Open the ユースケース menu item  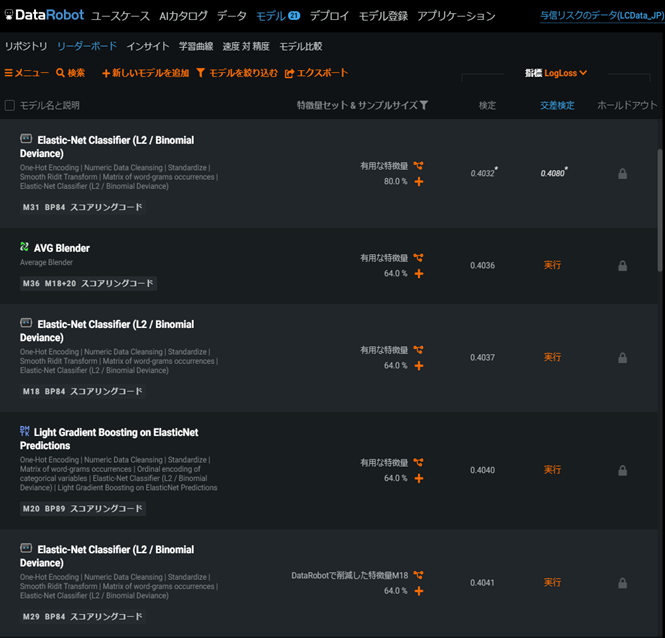click(120, 16)
